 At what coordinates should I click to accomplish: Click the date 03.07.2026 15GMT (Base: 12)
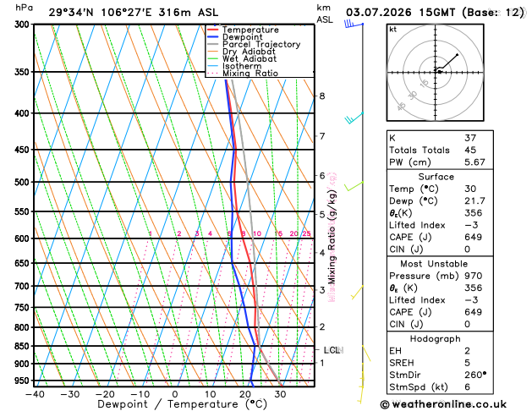click(435, 13)
